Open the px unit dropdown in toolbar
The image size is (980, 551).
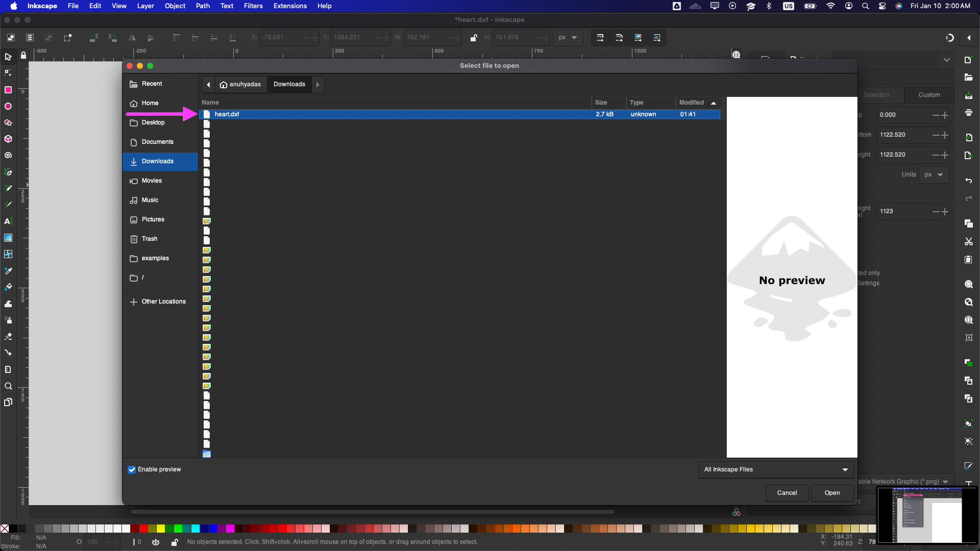568,38
